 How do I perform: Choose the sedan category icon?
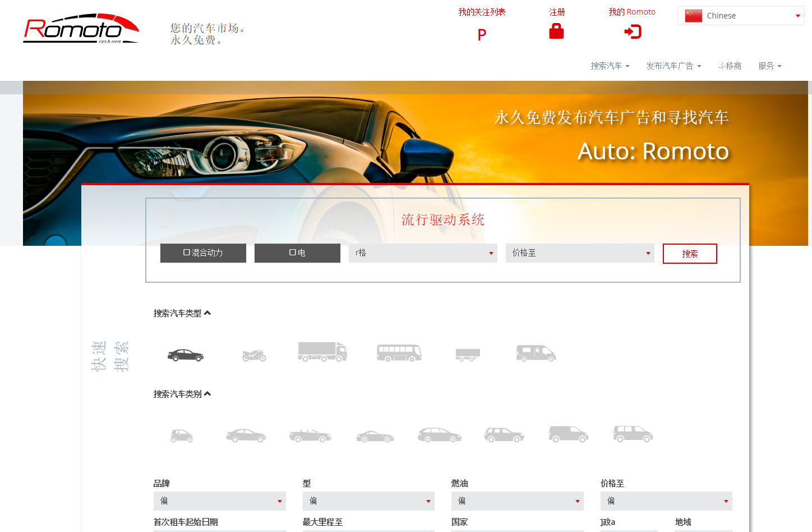[246, 435]
